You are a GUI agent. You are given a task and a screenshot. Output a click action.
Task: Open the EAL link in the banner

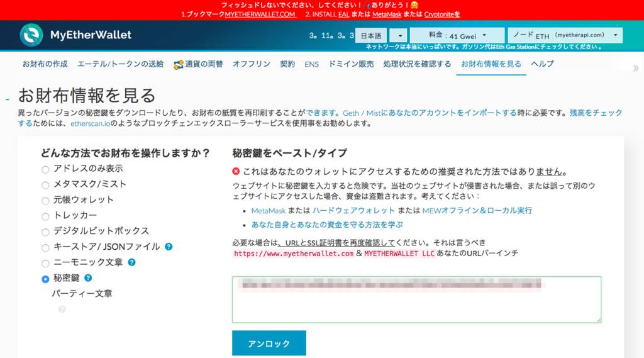344,14
